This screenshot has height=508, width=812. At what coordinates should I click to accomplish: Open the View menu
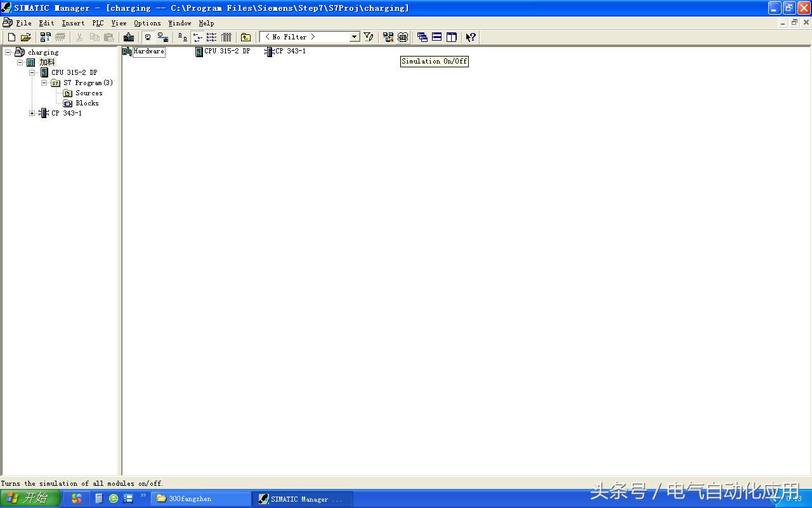pos(119,23)
